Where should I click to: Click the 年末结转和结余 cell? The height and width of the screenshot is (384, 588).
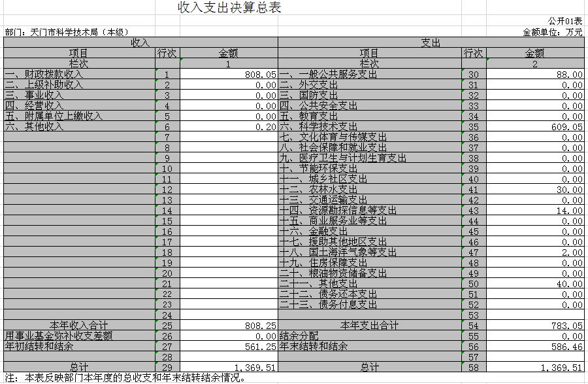(370, 347)
